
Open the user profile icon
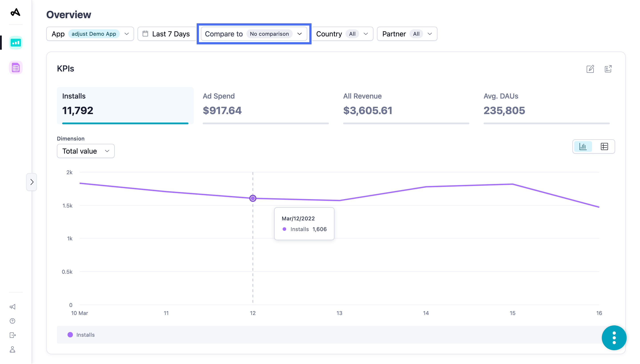click(x=12, y=350)
